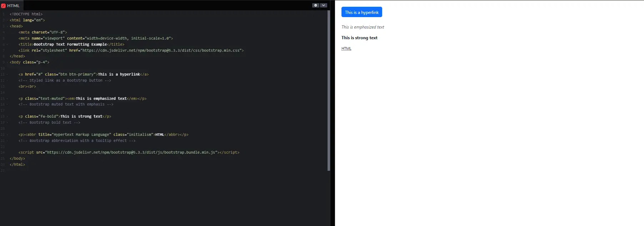Image resolution: width=644 pixels, height=226 pixels.
Task: Click the closing html tag line
Action: (x=17, y=165)
